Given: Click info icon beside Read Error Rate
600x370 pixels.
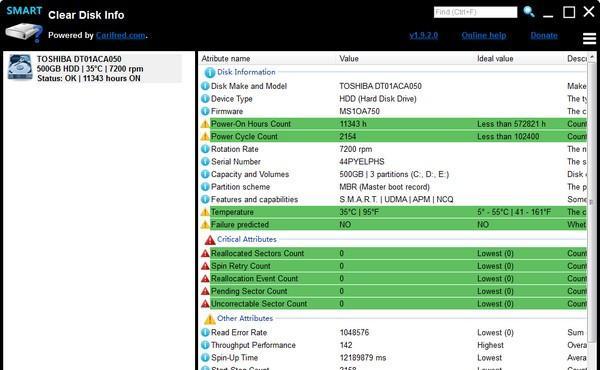Looking at the screenshot, I should 205,333.
